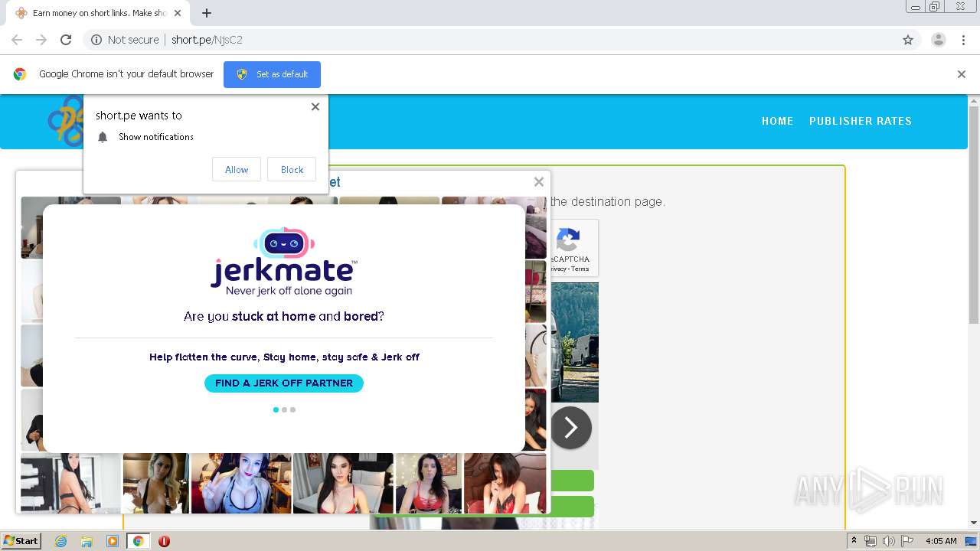This screenshot has width=980, height=551.
Task: Click the address bar URL short.pe/NjsC2
Action: click(207, 40)
